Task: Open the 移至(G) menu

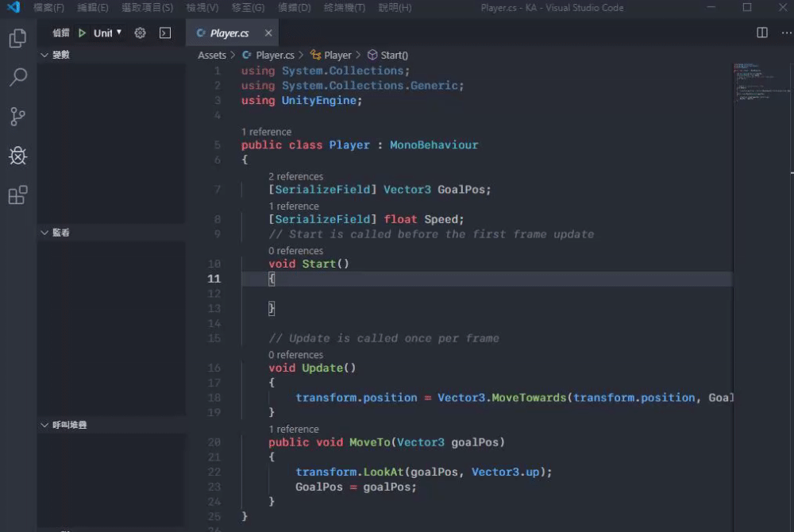Action: pos(248,8)
